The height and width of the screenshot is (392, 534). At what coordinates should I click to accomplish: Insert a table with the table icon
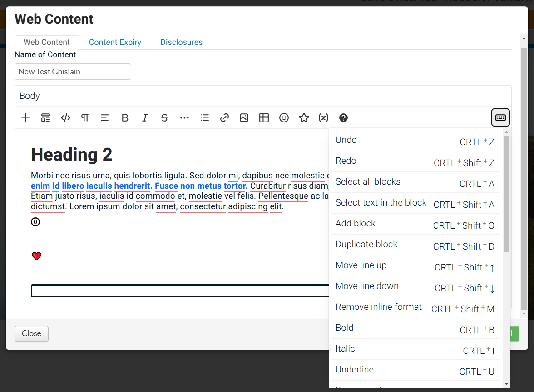click(x=264, y=118)
